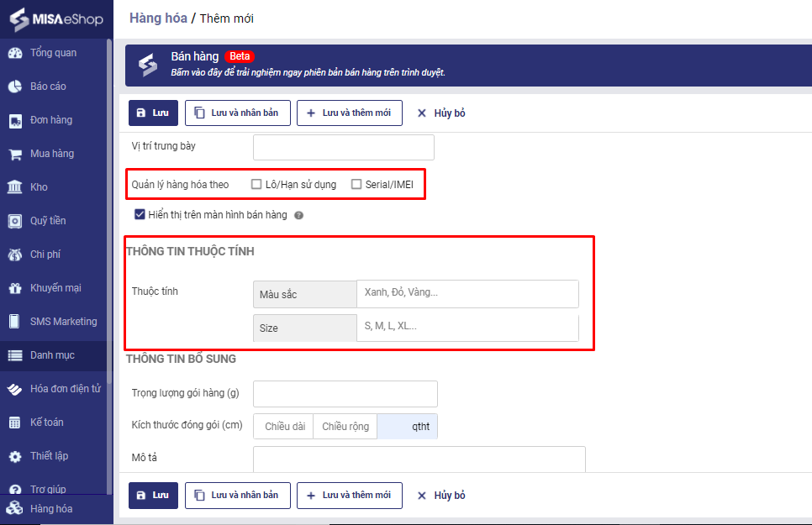The height and width of the screenshot is (525, 812).
Task: Click the Hóa đơn điện tử icon
Action: pyautogui.click(x=15, y=389)
